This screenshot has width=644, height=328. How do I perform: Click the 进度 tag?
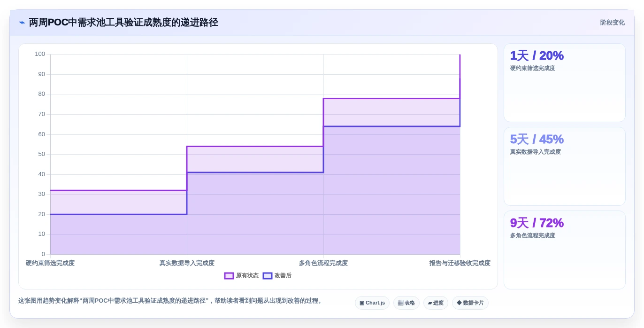(436, 303)
